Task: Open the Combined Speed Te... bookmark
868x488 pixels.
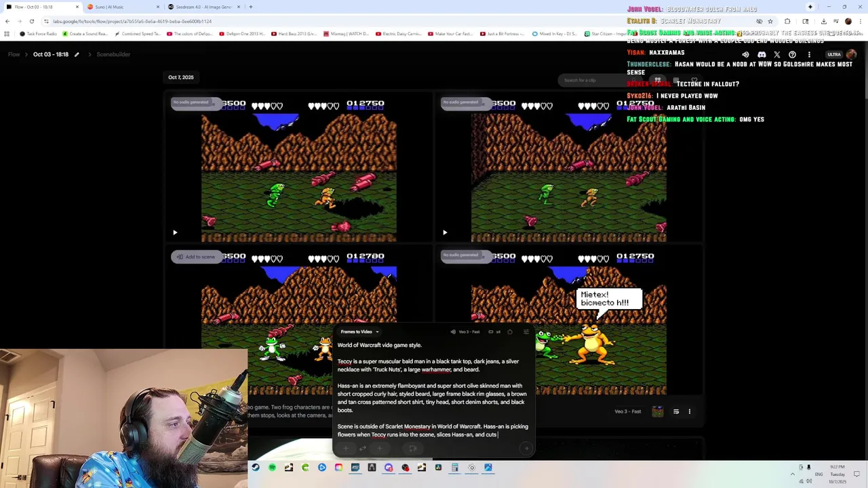Action: (x=138, y=34)
